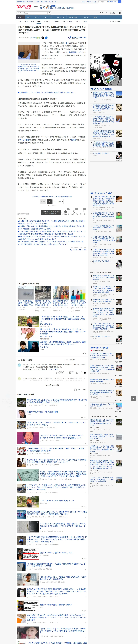This screenshot has width=138, height=644.
Task: Click first commenter's blue smiley avatar
Action: point(19,365)
